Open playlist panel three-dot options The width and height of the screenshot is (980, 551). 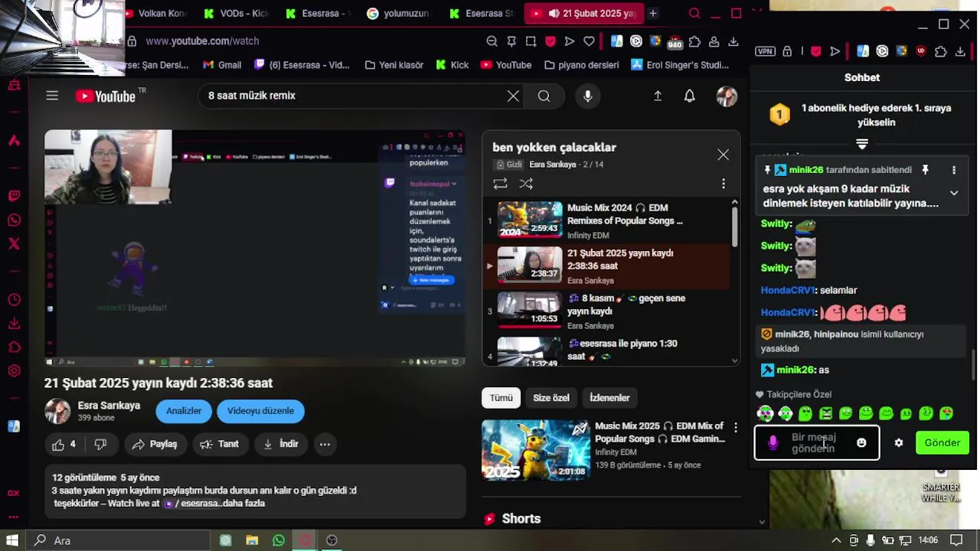pos(723,184)
